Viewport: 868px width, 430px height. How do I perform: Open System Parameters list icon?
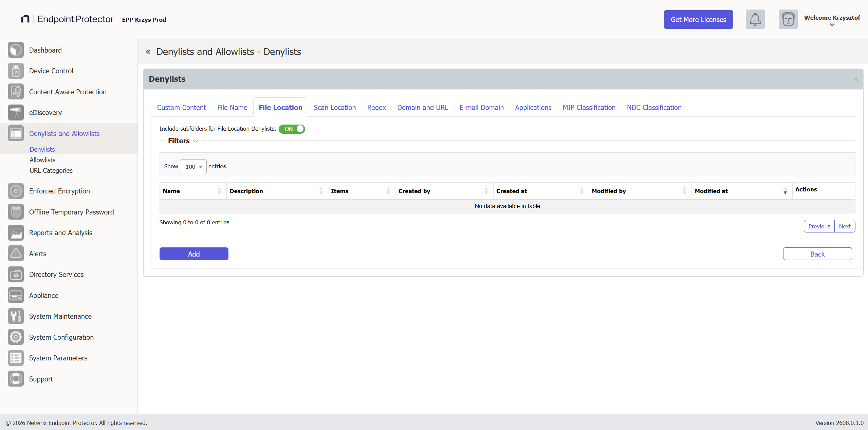point(16,358)
